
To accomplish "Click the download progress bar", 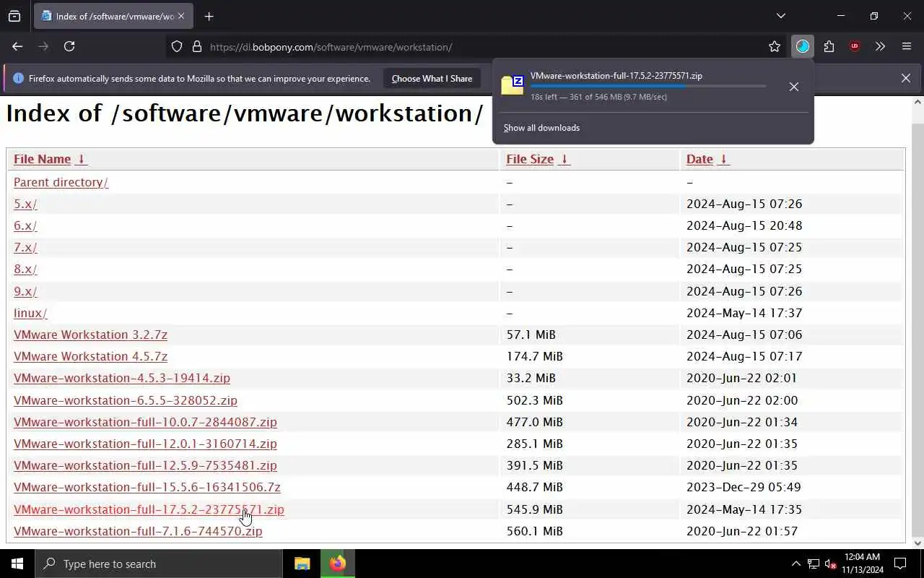I will click(x=648, y=86).
